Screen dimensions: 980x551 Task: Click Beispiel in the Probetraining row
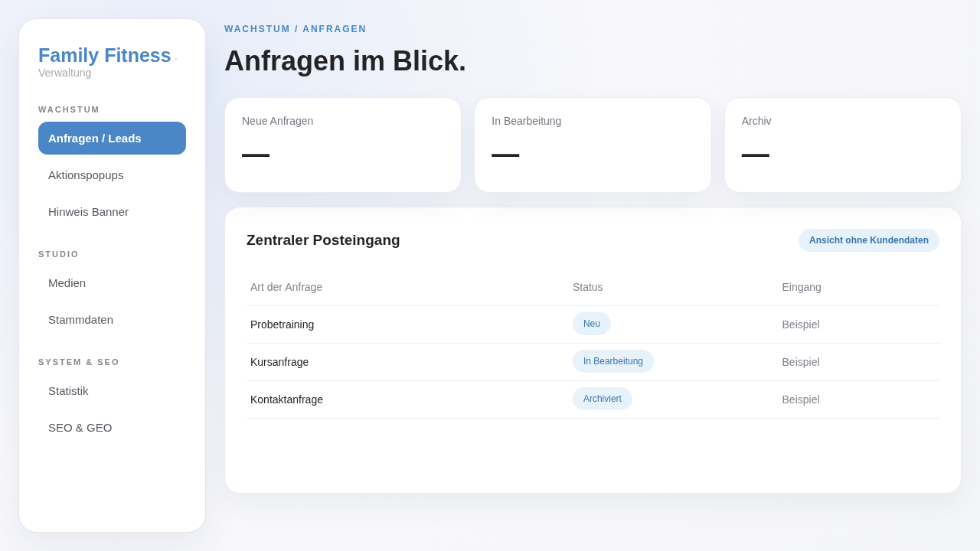[801, 324]
